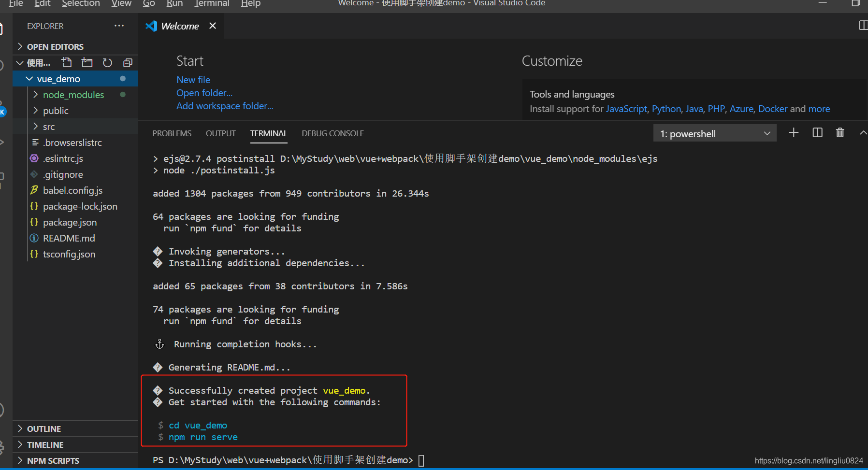Refresh the Explorer file tree
Image resolution: width=868 pixels, height=470 pixels.
[x=107, y=63]
